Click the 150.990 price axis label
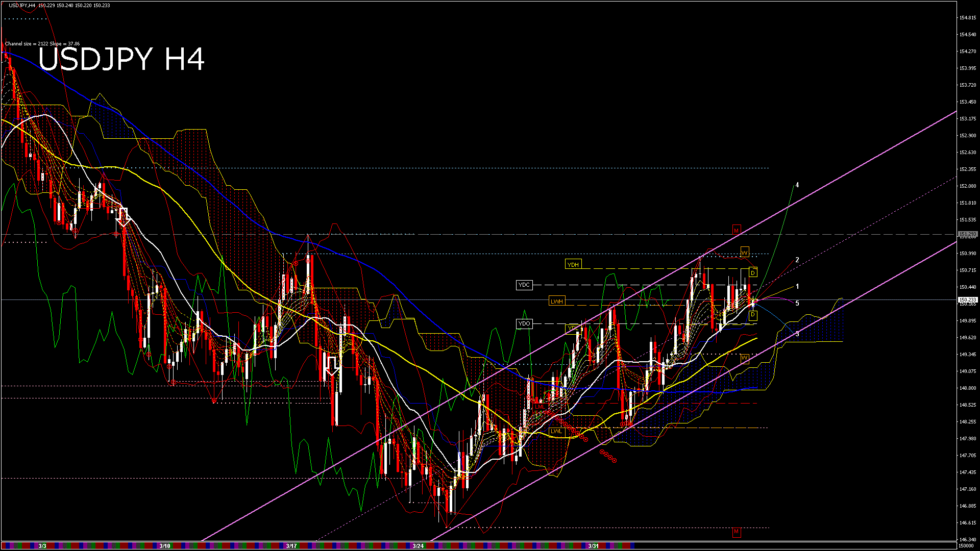Viewport: 980px width, 551px height. pos(968,254)
